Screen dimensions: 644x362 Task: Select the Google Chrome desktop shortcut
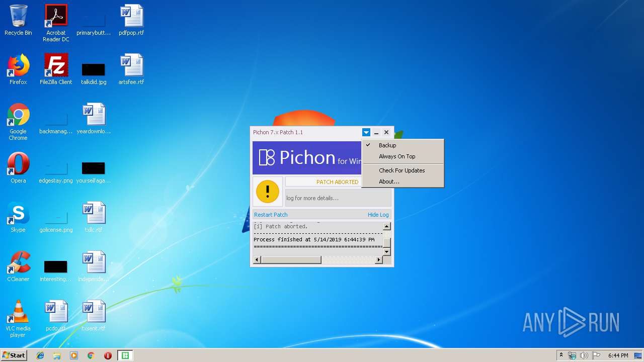(18, 122)
